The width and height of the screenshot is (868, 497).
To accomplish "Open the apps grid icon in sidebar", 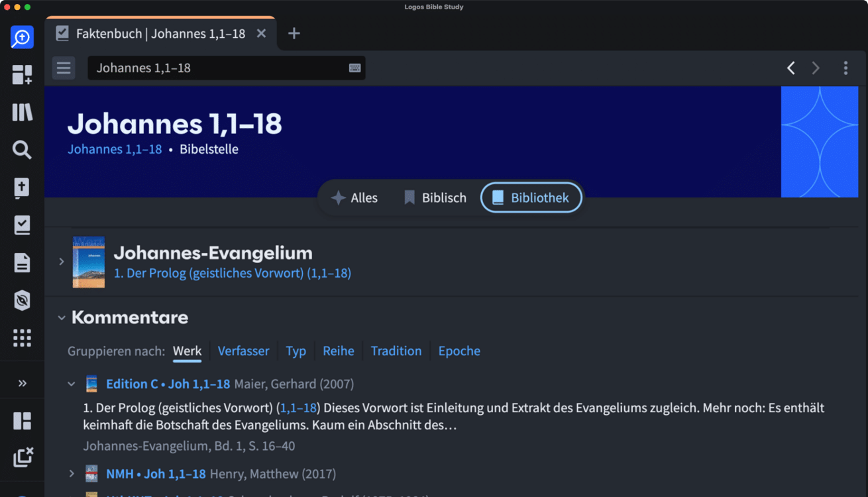I will [x=22, y=338].
